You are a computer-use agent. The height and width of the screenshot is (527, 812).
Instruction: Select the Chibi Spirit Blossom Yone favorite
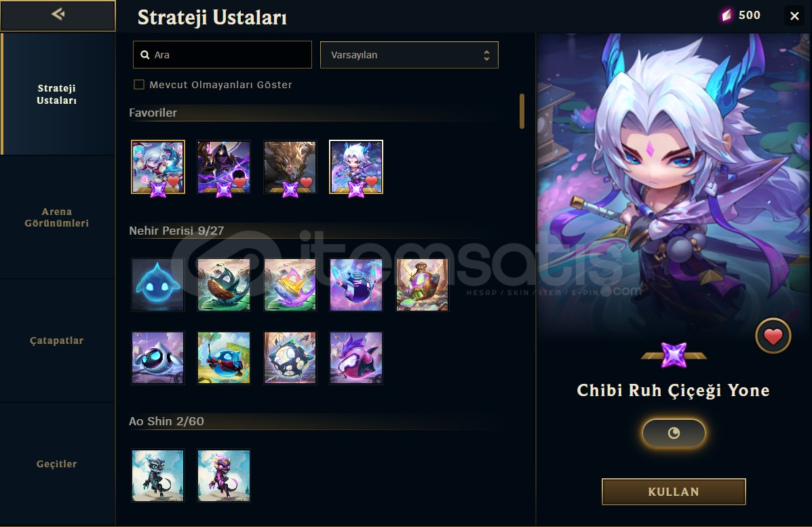tap(356, 167)
